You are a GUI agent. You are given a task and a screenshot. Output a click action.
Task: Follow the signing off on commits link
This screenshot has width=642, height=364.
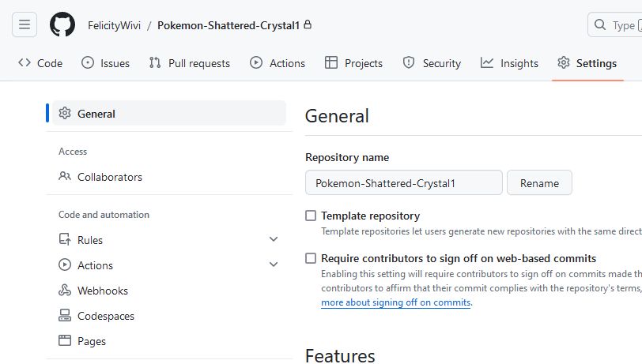395,302
